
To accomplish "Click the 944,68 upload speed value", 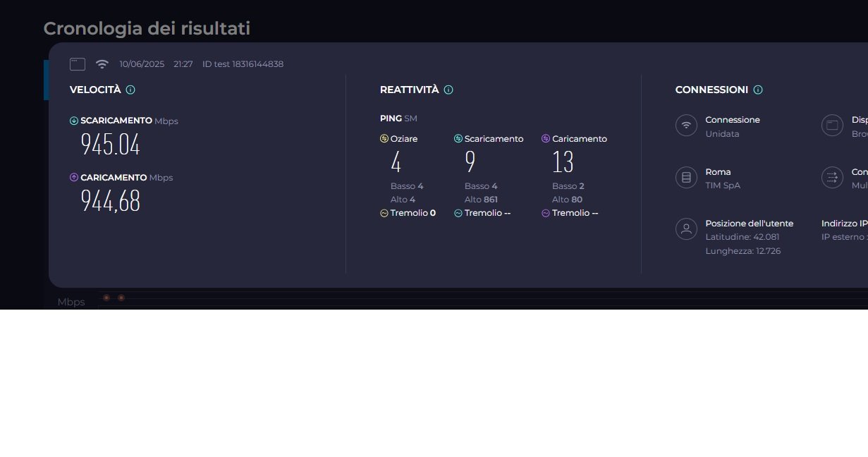I will pos(110,201).
